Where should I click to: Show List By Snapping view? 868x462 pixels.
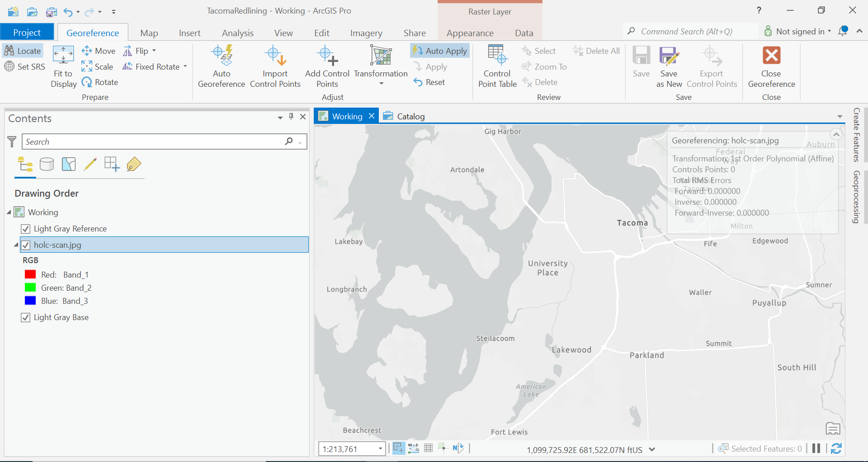[x=112, y=164]
